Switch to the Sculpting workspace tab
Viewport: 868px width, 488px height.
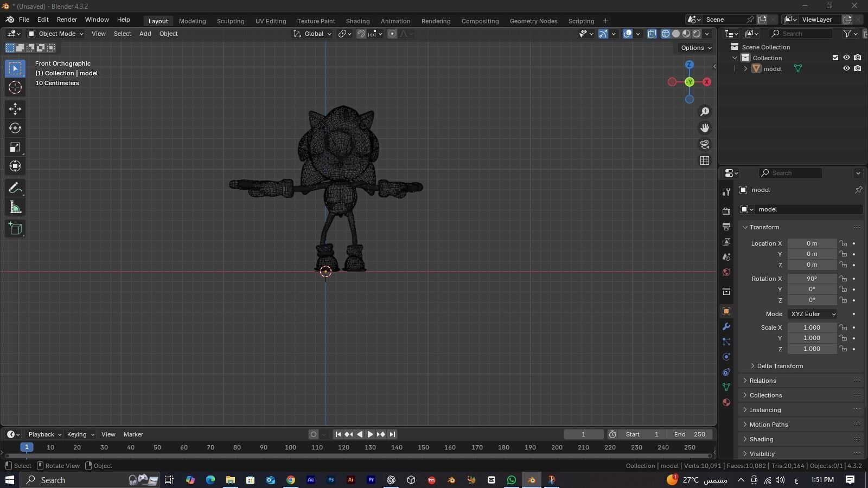click(231, 21)
